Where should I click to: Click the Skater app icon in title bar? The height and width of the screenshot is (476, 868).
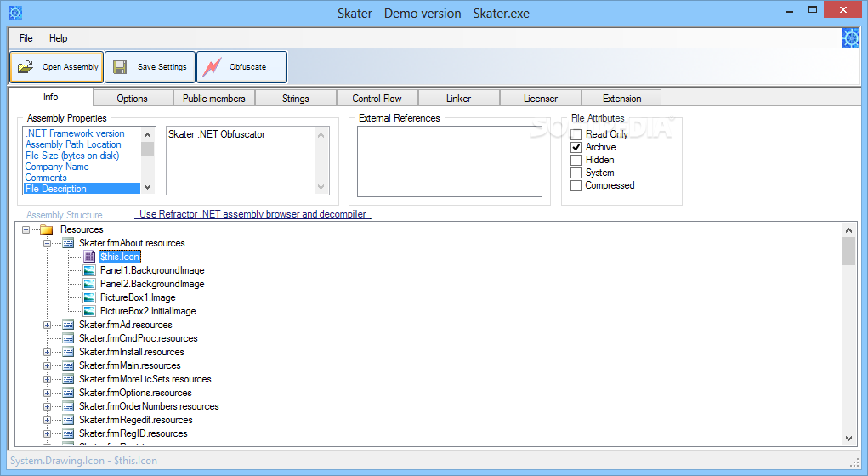[x=15, y=12]
